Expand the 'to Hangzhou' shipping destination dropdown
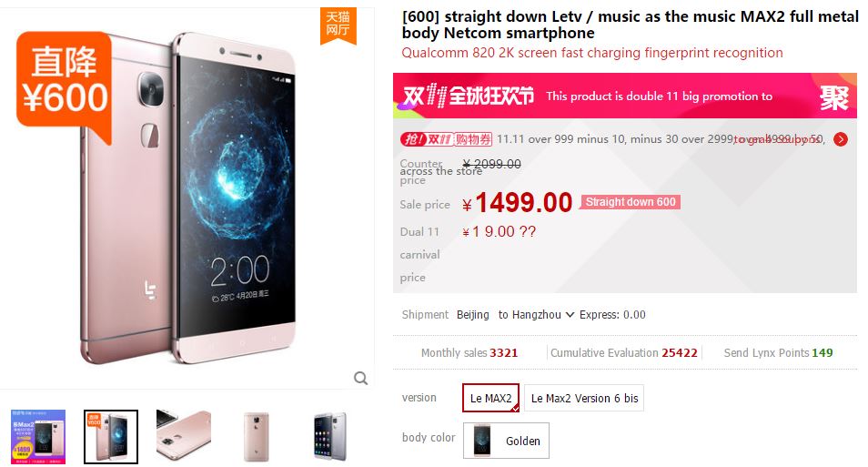 click(x=536, y=315)
